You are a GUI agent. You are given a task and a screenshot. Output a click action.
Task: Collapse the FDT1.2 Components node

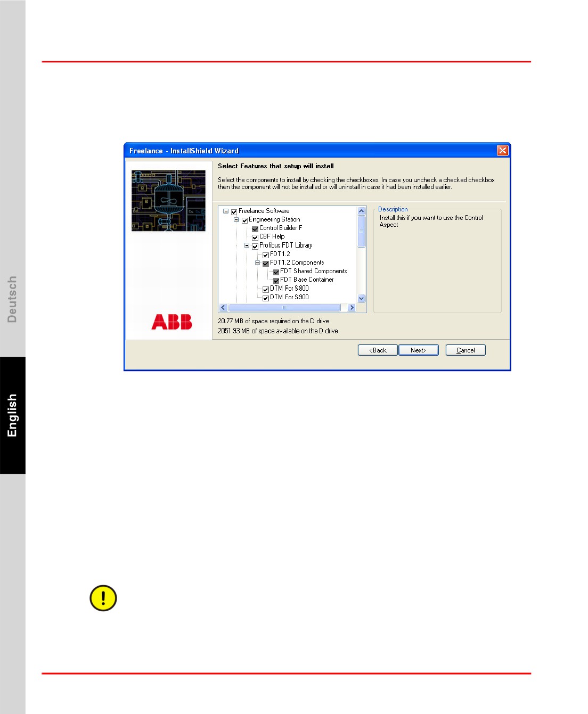258,262
